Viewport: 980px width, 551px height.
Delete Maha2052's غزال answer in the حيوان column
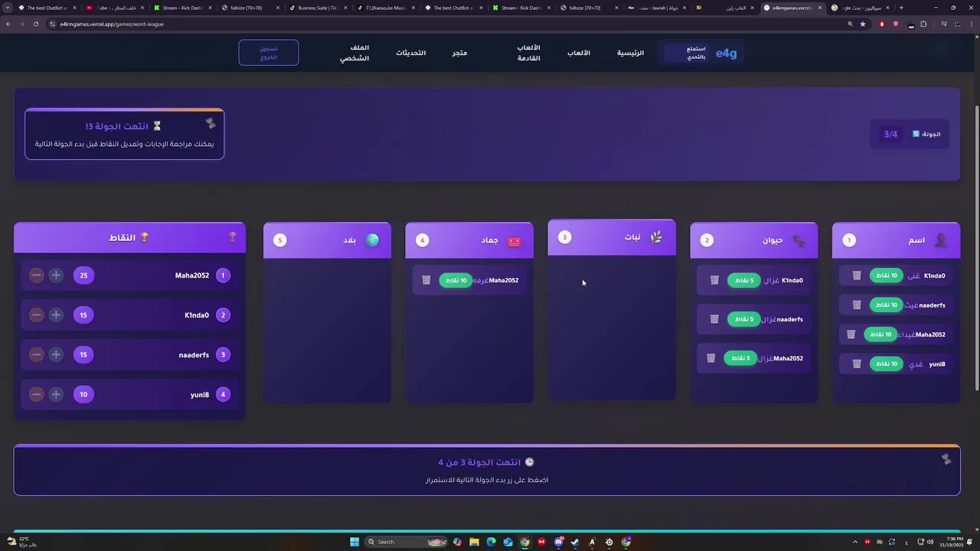(710, 358)
